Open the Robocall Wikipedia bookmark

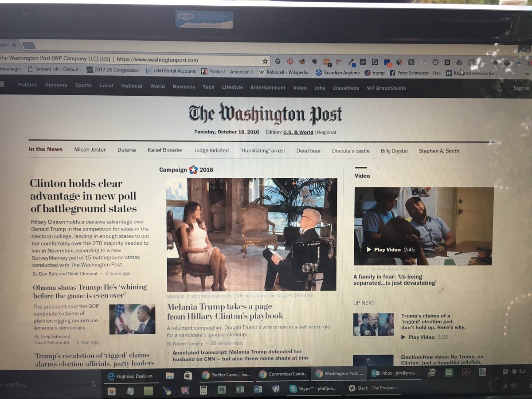[x=284, y=72]
